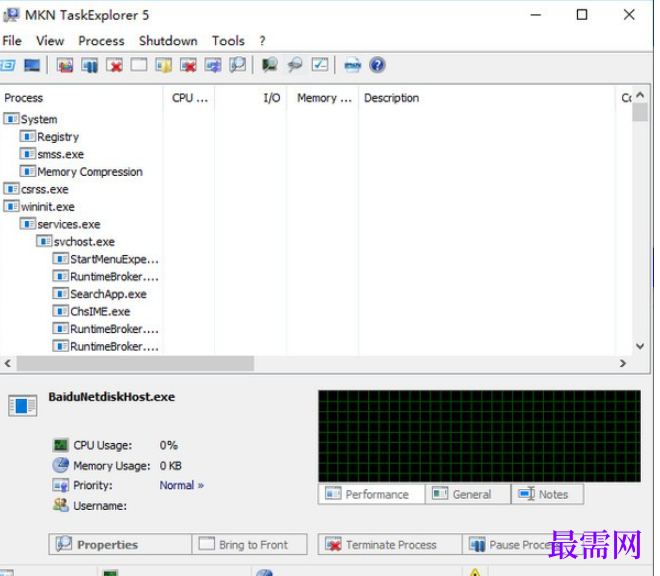Click the pause process toolbar icon
660x576 pixels.
pos(90,65)
